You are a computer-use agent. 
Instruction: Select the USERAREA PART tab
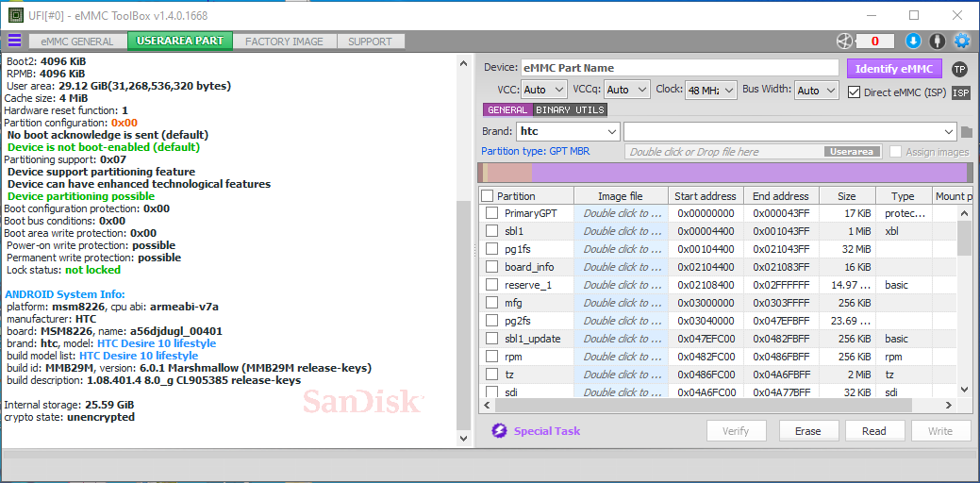point(180,42)
